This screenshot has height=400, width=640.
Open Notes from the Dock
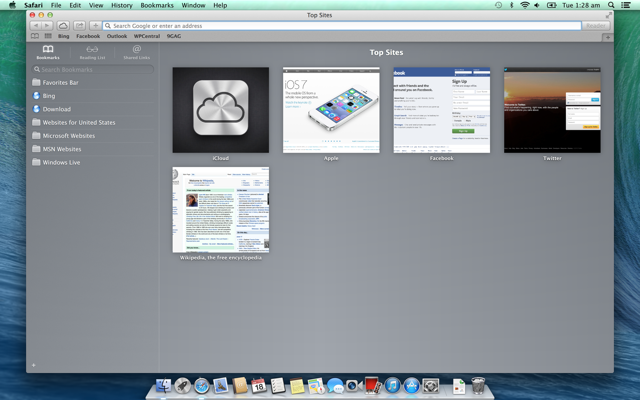point(297,385)
